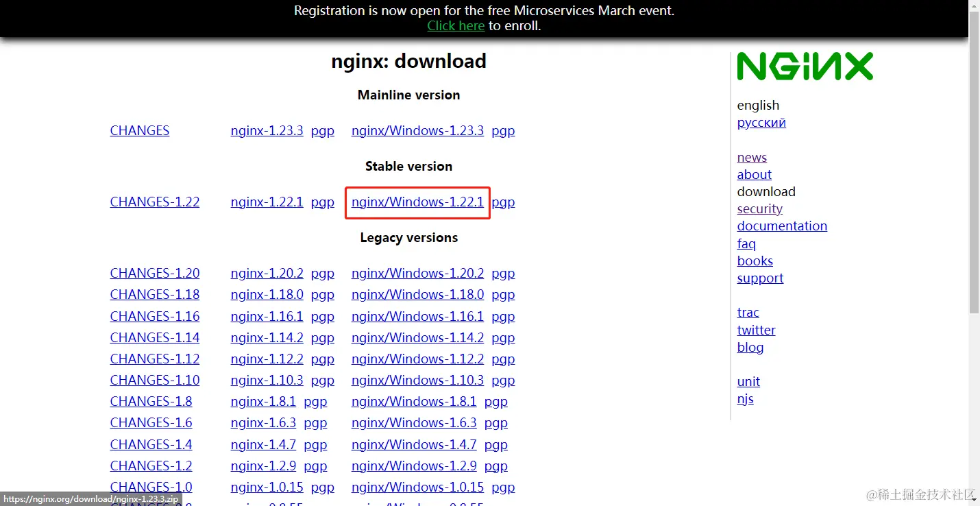980x506 pixels.
Task: Open pgp signature for nginx/Windows-1.23.3
Action: 503,131
